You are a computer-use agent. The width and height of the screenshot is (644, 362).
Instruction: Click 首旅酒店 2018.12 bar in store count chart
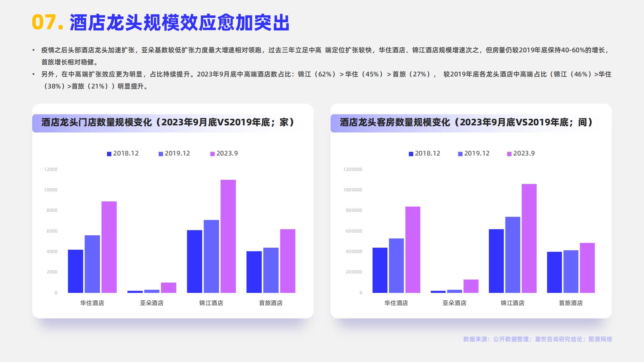[254, 272]
